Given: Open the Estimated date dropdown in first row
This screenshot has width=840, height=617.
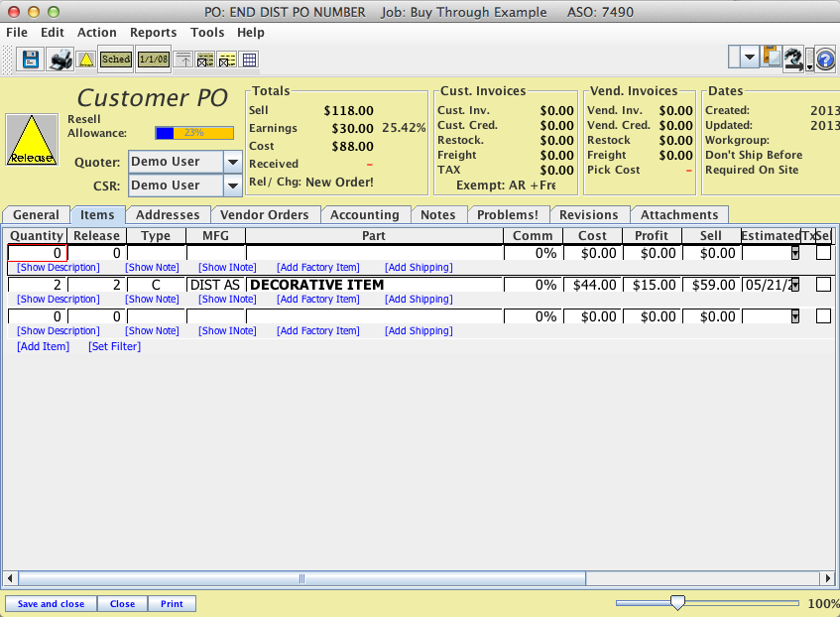Looking at the screenshot, I should (795, 253).
